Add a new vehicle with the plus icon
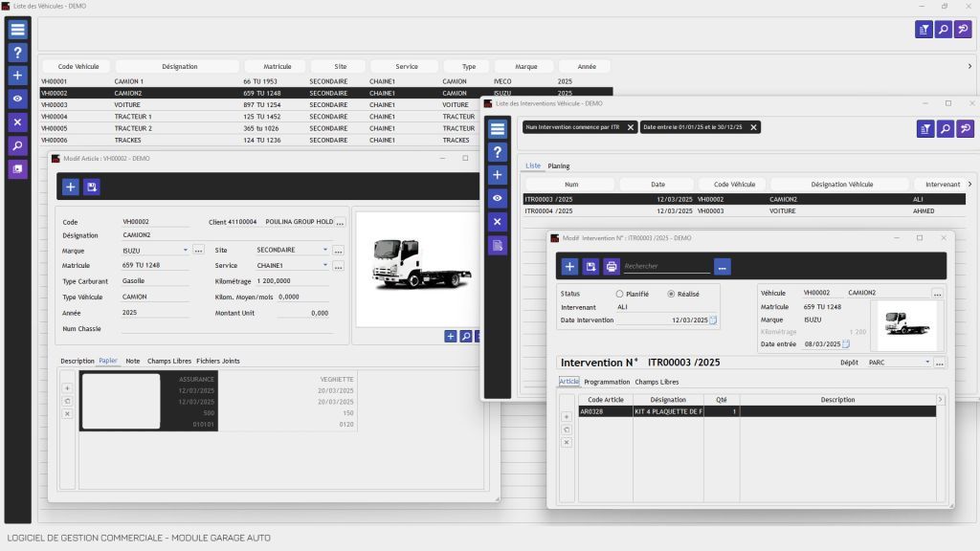This screenshot has height=551, width=980. point(17,76)
